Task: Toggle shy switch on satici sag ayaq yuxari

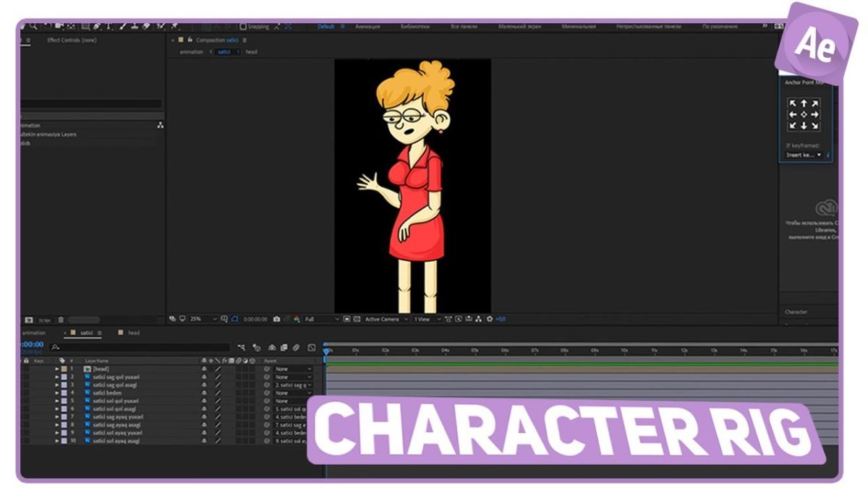Action: (205, 416)
